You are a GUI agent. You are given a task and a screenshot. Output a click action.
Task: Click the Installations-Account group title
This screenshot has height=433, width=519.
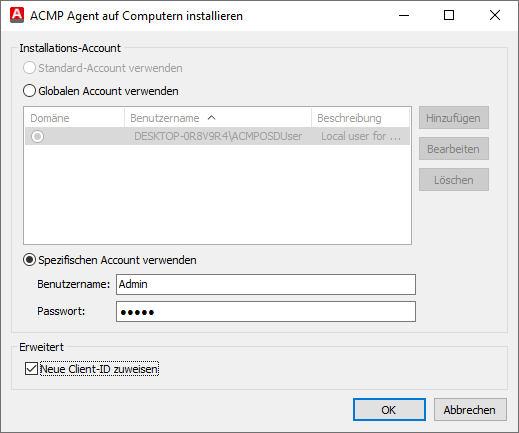pyautogui.click(x=70, y=48)
